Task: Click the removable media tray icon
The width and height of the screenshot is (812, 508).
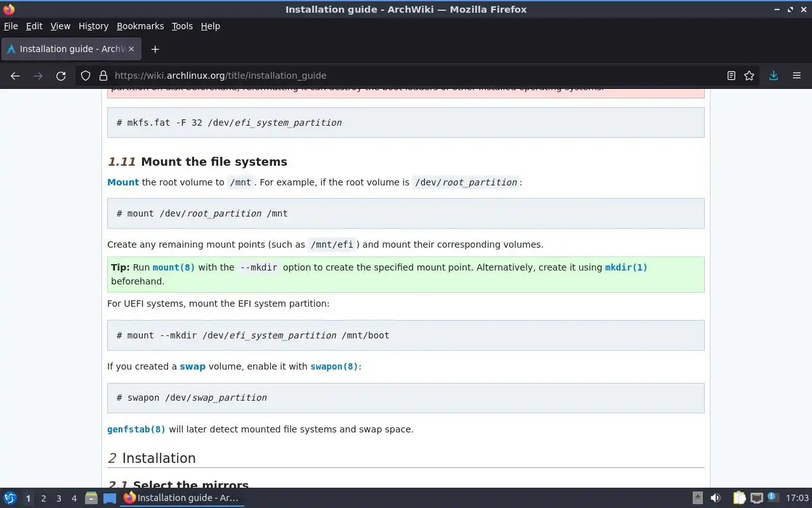Action: [x=697, y=498]
